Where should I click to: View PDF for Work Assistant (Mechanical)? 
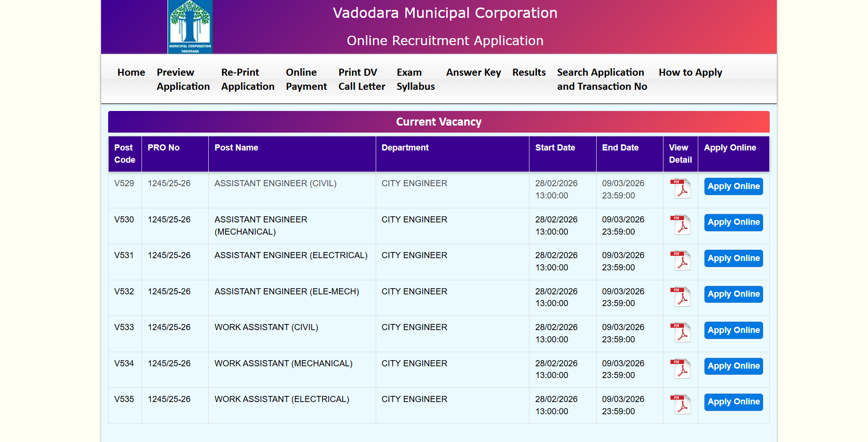[x=680, y=368]
